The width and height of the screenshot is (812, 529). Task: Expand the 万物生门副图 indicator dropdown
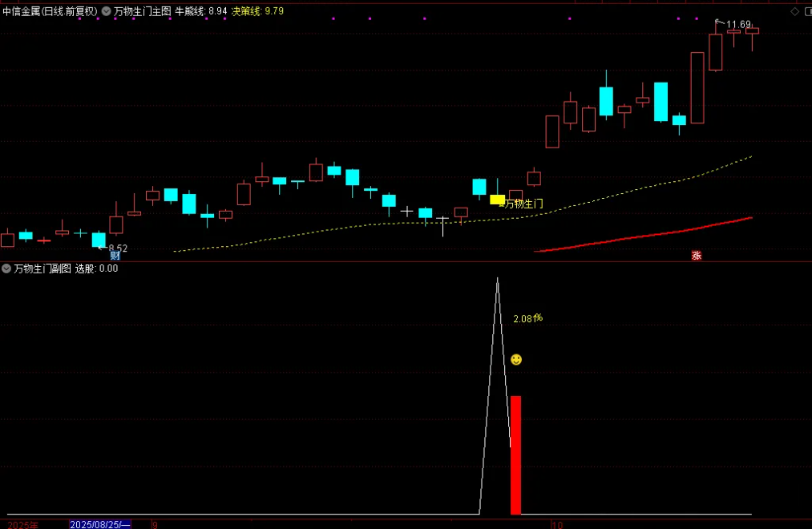[x=6, y=269]
